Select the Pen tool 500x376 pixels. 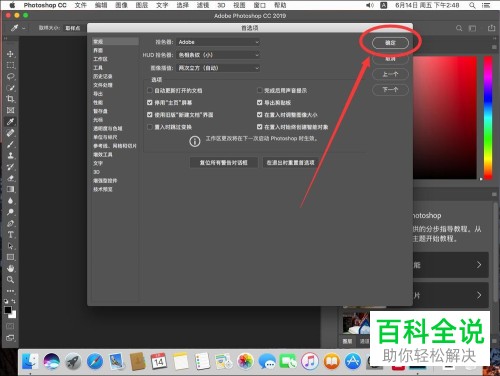[x=10, y=223]
